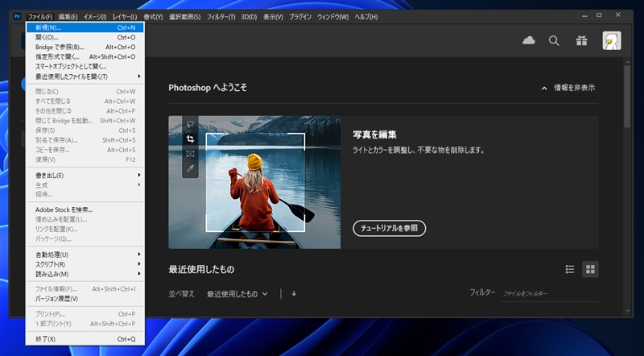This screenshot has height=356, width=644.
Task: Expand the 自動処理 submenu
Action: click(85, 255)
